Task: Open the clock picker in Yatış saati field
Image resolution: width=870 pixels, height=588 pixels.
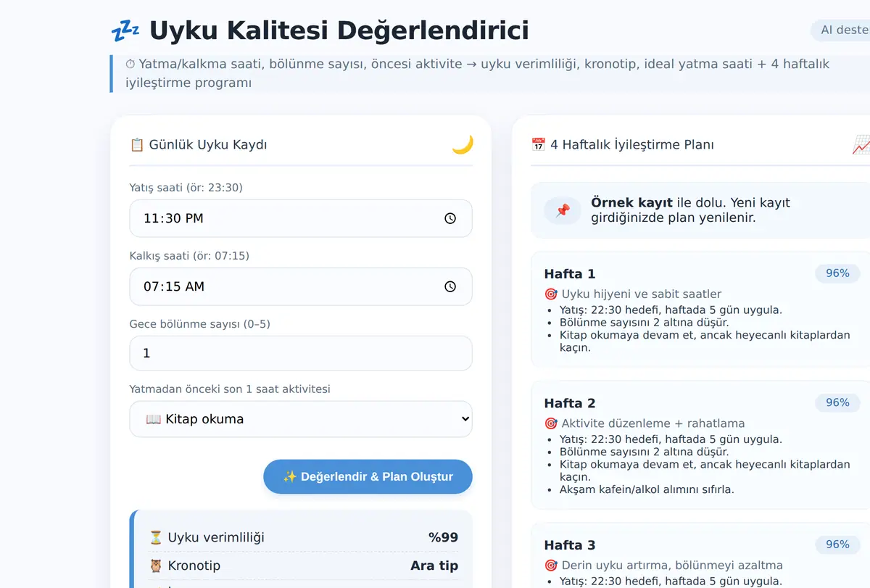Action: pyautogui.click(x=450, y=218)
